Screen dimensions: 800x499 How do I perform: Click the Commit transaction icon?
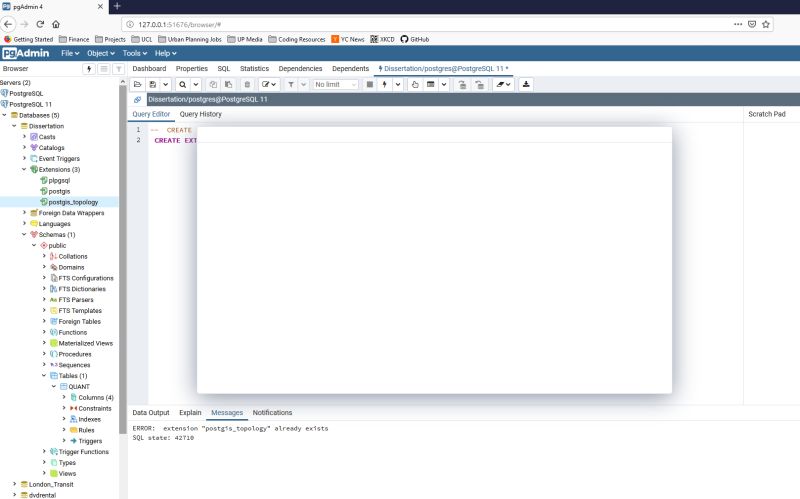[x=462, y=85]
